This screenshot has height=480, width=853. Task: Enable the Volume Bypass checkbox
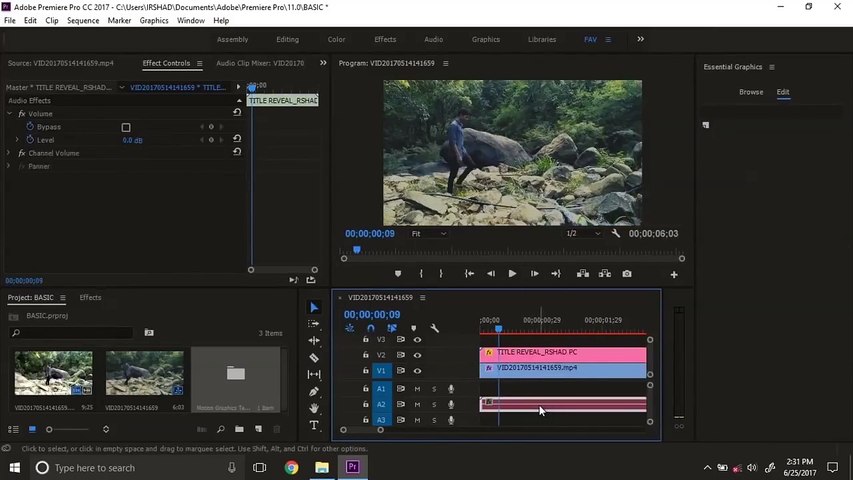126,128
